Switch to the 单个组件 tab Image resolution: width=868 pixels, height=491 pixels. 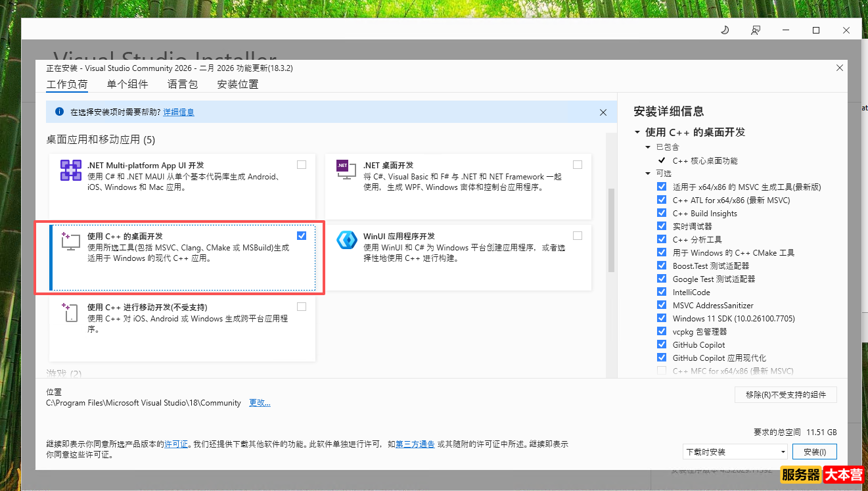127,84
